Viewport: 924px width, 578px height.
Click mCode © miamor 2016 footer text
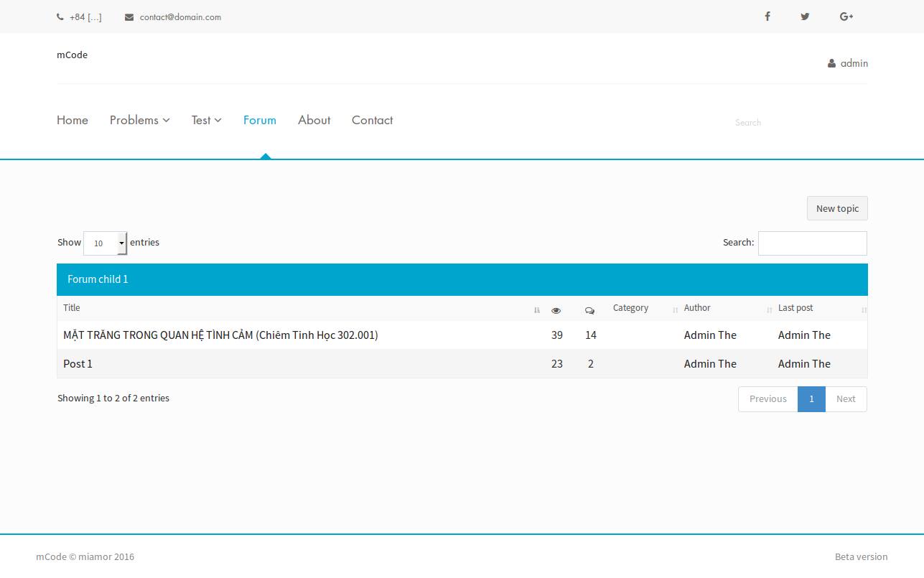[85, 556]
